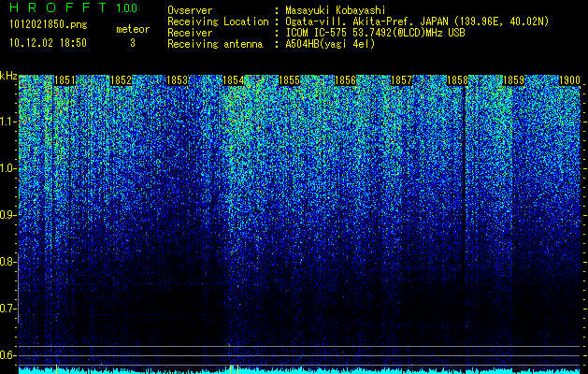This screenshot has height=374, width=588.
Task: Click the 1900 time marker
Action: (570, 80)
